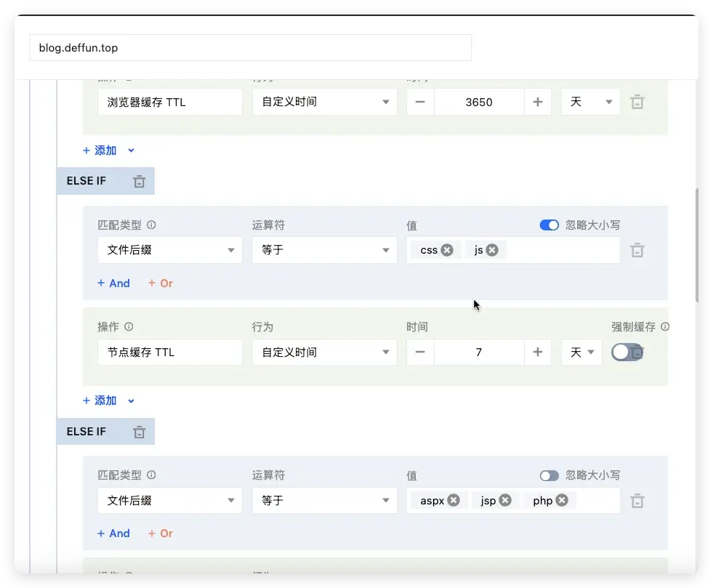Delete the css js condition row
The height and width of the screenshot is (588, 713).
coord(637,250)
